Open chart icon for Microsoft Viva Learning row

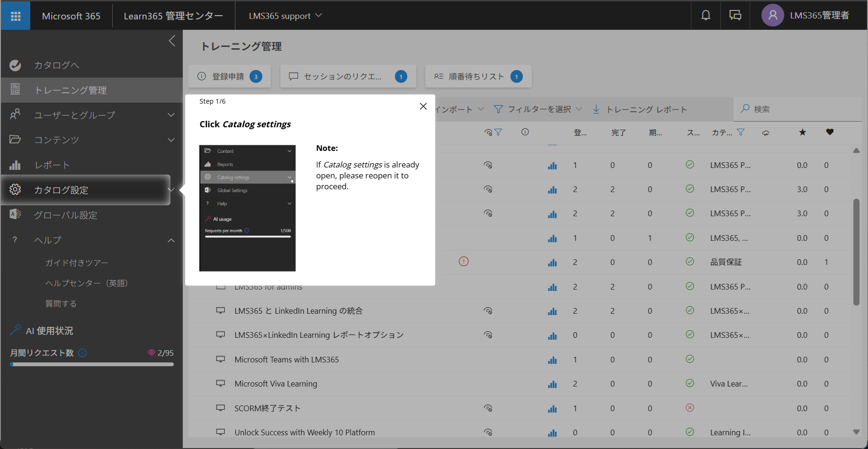(552, 384)
